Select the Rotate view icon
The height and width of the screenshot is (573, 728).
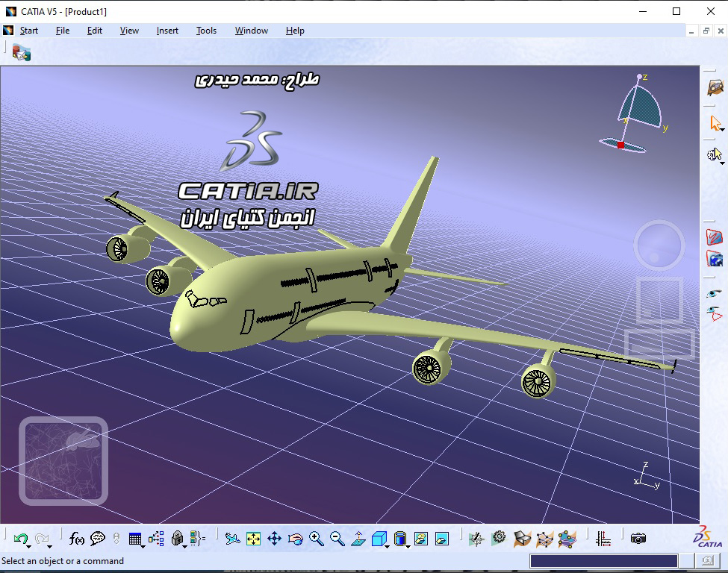[x=295, y=539]
